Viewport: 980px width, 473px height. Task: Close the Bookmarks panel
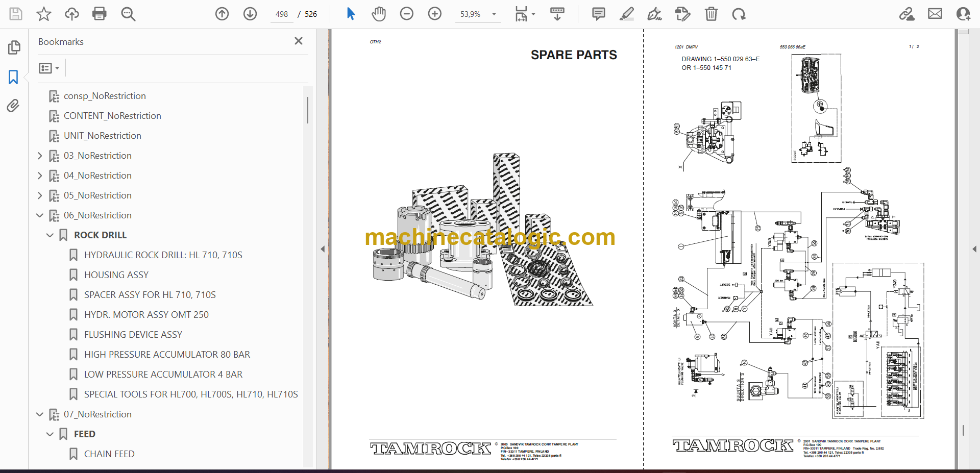pos(299,41)
